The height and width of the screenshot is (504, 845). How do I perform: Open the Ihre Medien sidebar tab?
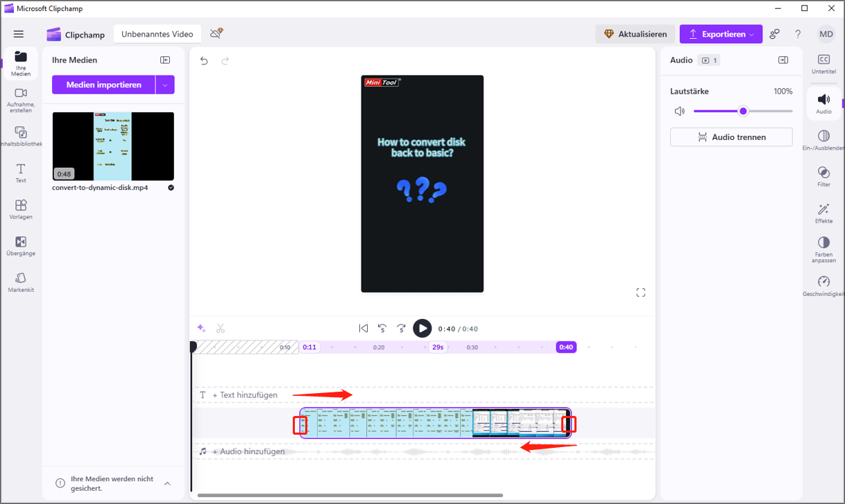pyautogui.click(x=21, y=64)
